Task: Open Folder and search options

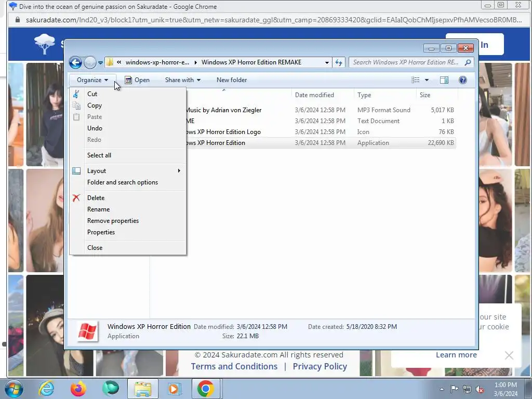Action: click(x=128, y=182)
